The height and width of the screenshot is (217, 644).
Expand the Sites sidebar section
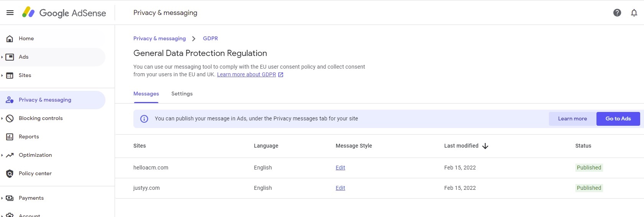2,75
